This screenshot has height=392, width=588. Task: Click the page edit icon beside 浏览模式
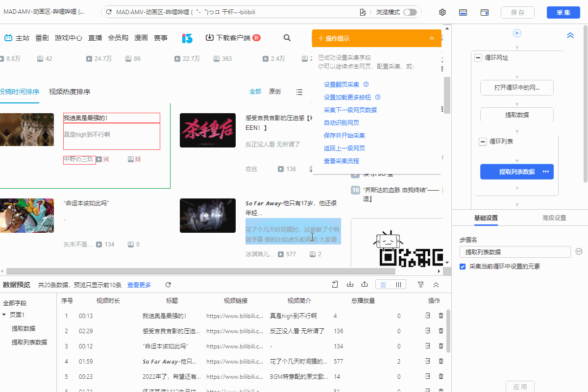363,12
